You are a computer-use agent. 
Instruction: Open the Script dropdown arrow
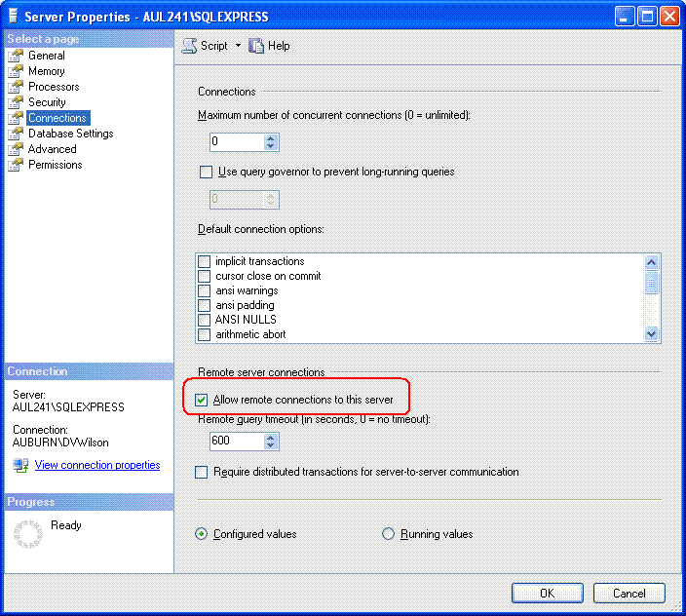click(238, 45)
